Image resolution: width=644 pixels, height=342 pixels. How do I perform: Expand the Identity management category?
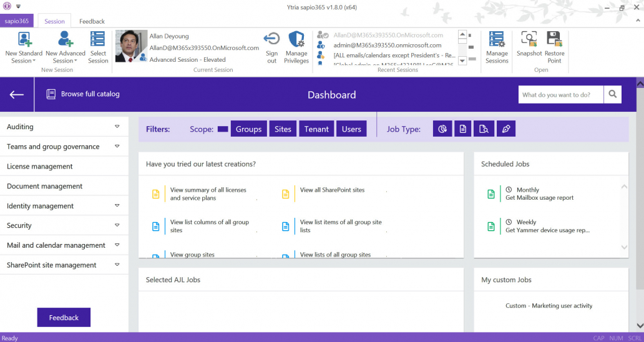[x=117, y=205]
